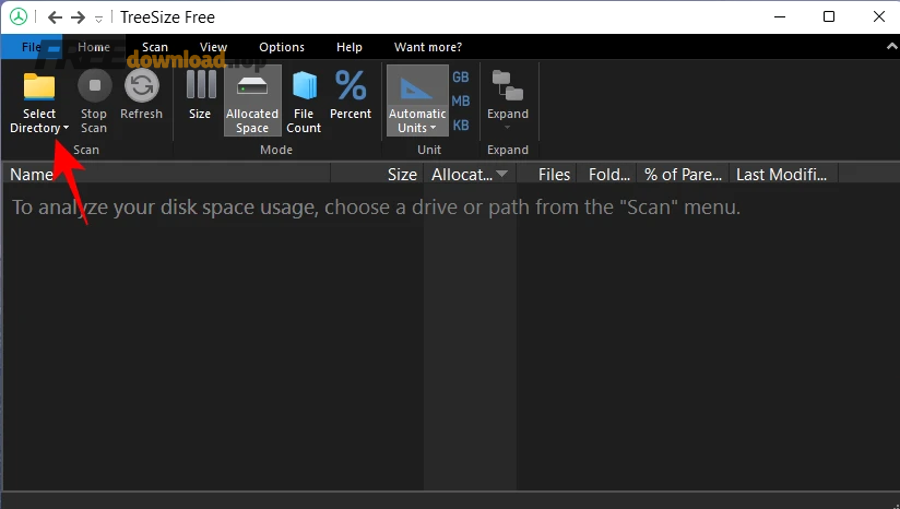Go back with the left arrow
900x509 pixels.
point(55,18)
